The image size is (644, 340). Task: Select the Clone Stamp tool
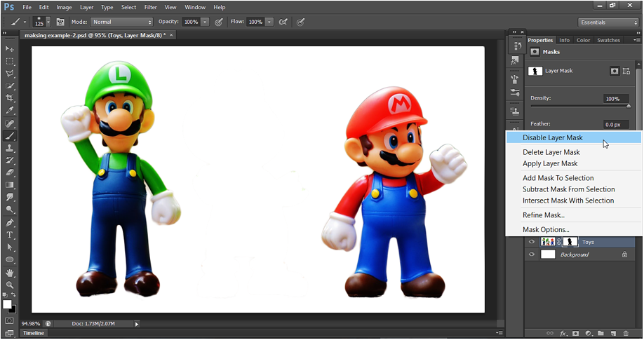pyautogui.click(x=9, y=148)
